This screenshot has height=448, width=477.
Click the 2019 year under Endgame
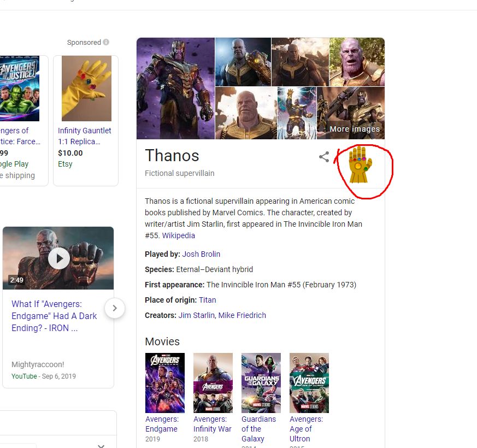click(152, 439)
